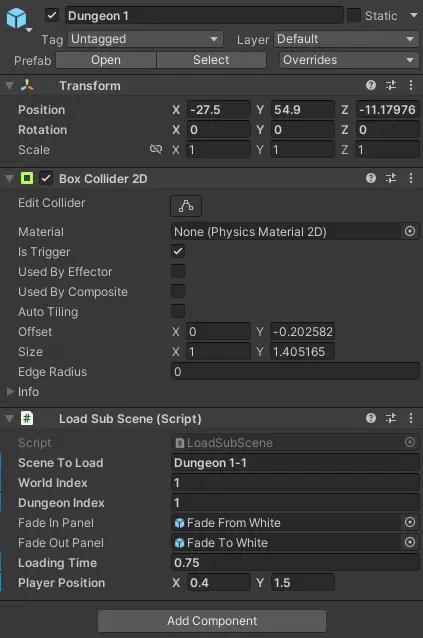Click the Add Component button

point(212,621)
